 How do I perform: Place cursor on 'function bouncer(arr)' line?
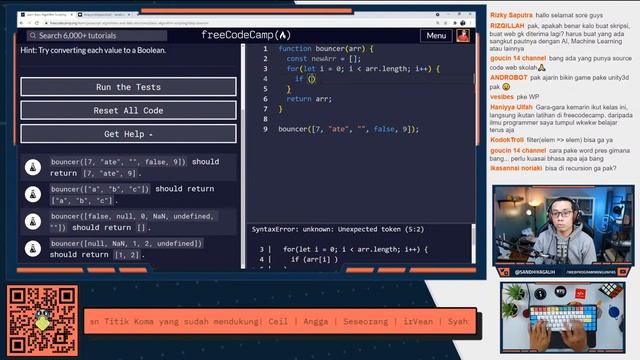[325, 49]
